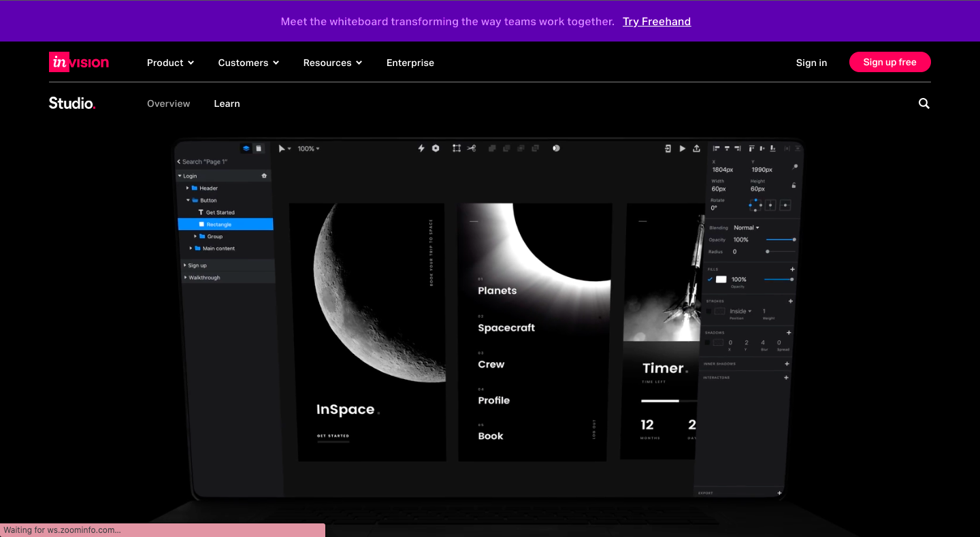980x537 pixels.
Task: Open the libraries icon beside the layers icon
Action: (259, 148)
